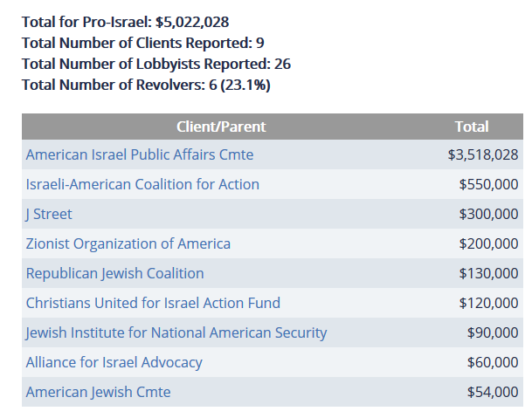Image resolution: width=532 pixels, height=418 pixels.
Task: Open American Jewish Cmte link
Action: (98, 392)
